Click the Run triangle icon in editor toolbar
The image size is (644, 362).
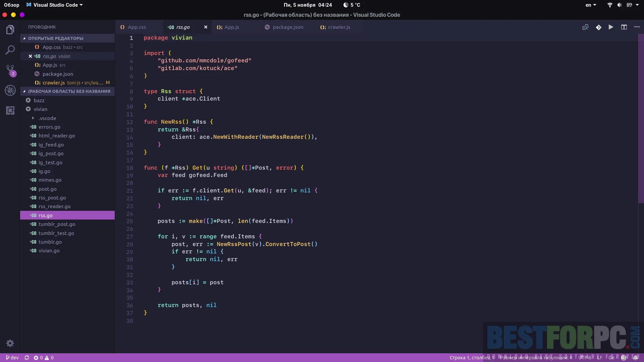tap(611, 27)
